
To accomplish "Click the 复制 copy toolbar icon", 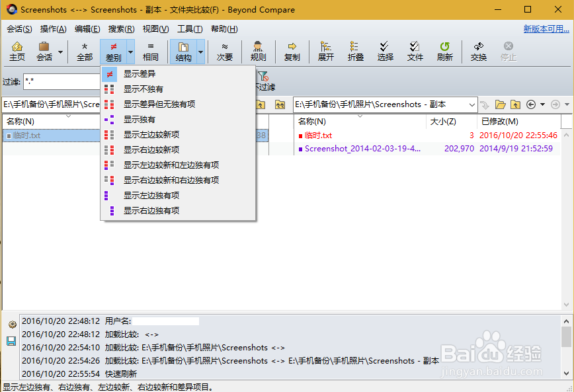I will coord(292,52).
